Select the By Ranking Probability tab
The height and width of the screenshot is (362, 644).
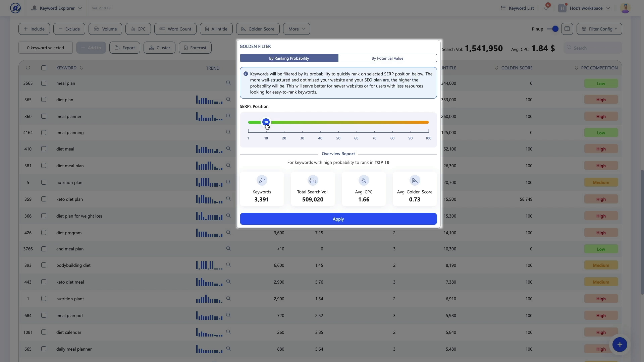(x=289, y=58)
